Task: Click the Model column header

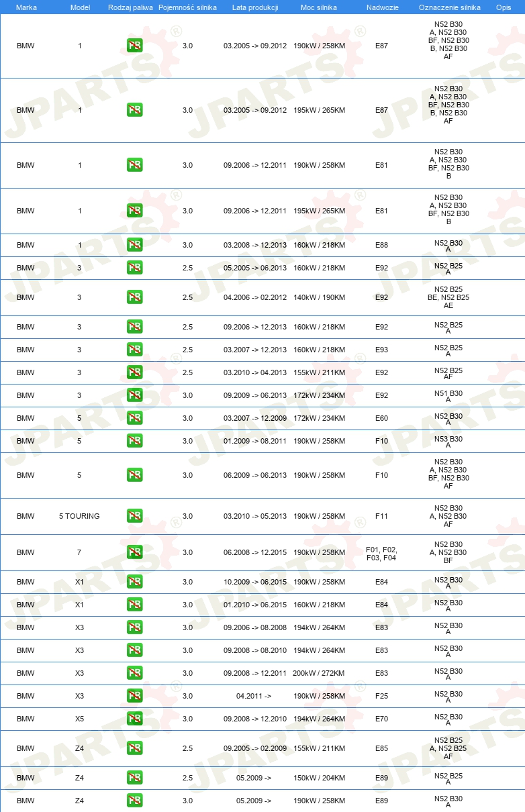Action: 80,7
